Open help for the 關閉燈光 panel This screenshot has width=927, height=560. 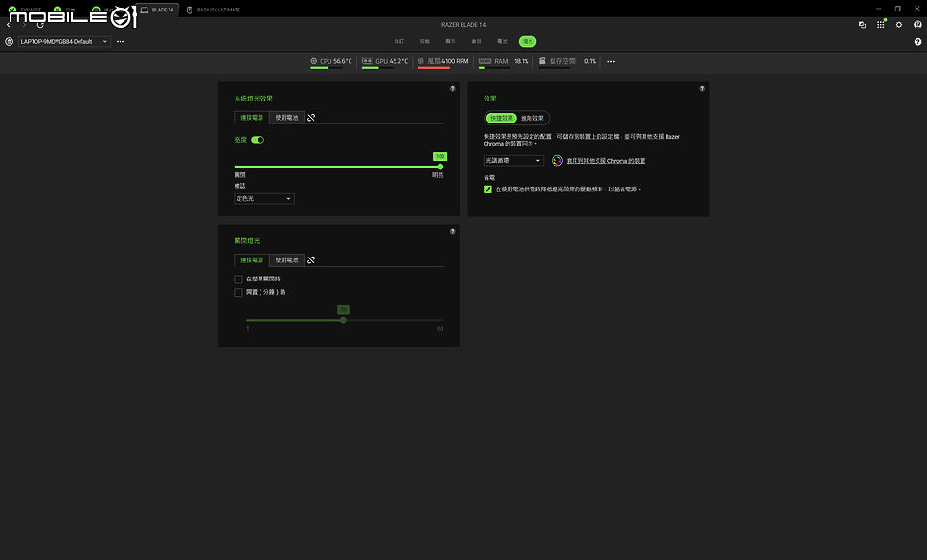452,231
